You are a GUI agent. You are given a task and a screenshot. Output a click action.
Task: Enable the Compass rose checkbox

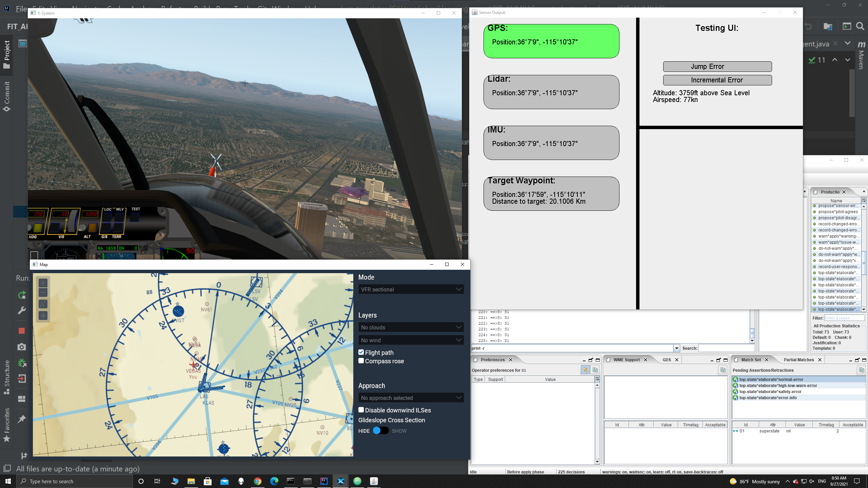[x=361, y=361]
